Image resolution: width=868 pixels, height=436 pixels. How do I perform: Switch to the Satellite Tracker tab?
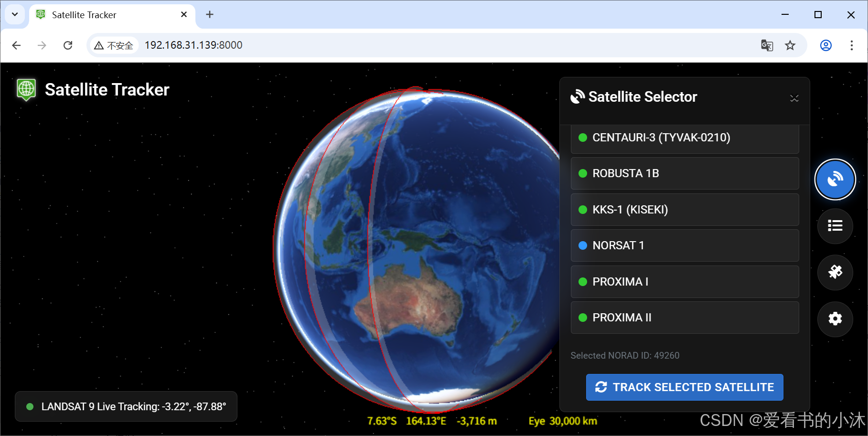coord(112,15)
